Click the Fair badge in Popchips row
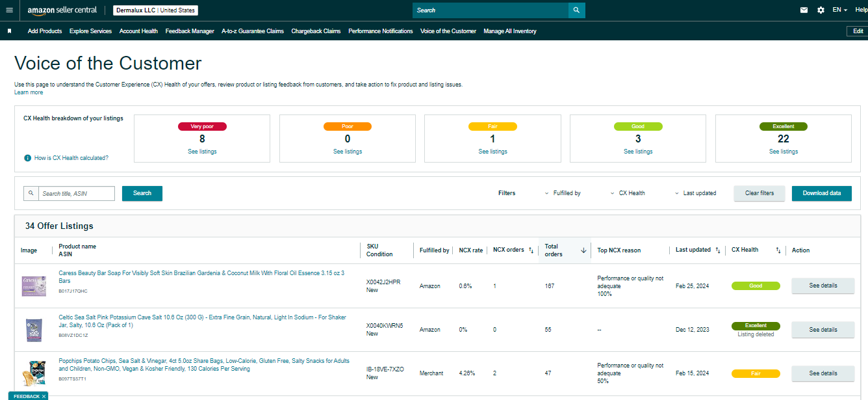 756,373
